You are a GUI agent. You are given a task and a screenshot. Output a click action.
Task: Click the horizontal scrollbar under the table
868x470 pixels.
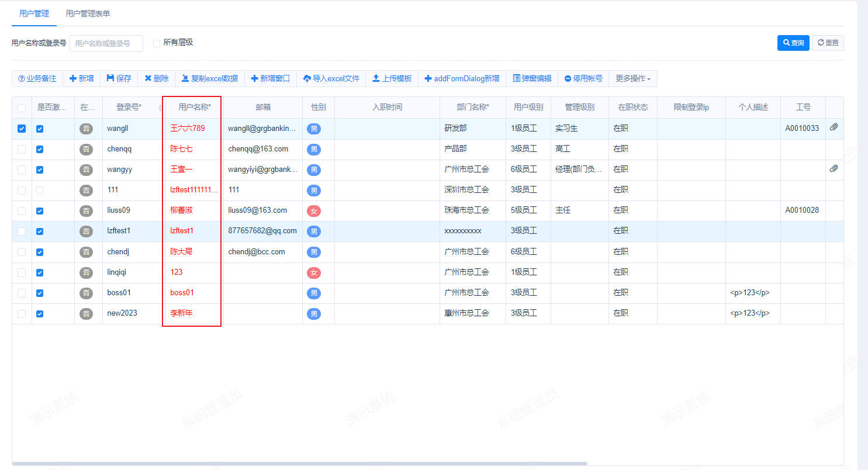pos(299,464)
